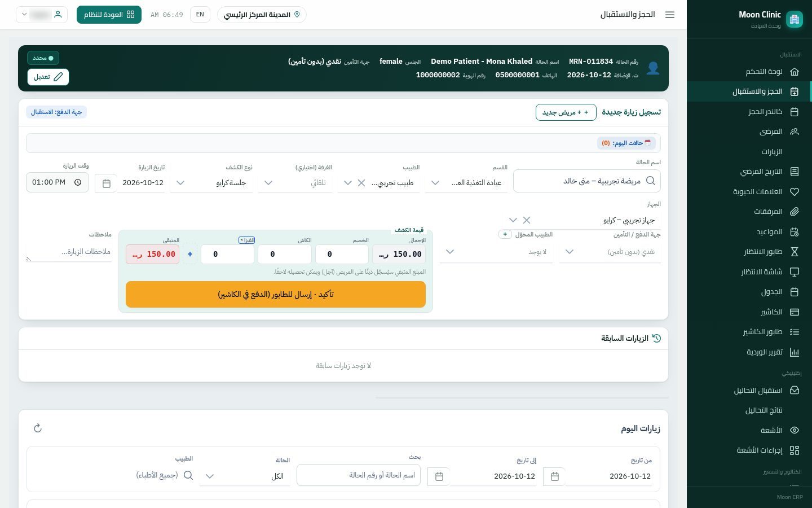Select the المدينة المركز الرئيسي branch selector
The width and height of the screenshot is (812, 508).
pos(262,15)
